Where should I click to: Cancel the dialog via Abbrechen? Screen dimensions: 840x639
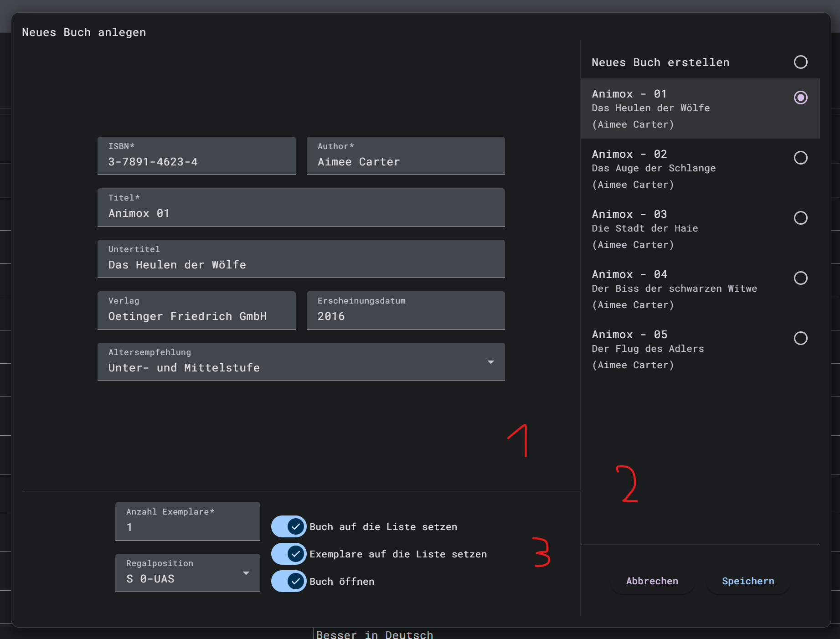tap(652, 581)
